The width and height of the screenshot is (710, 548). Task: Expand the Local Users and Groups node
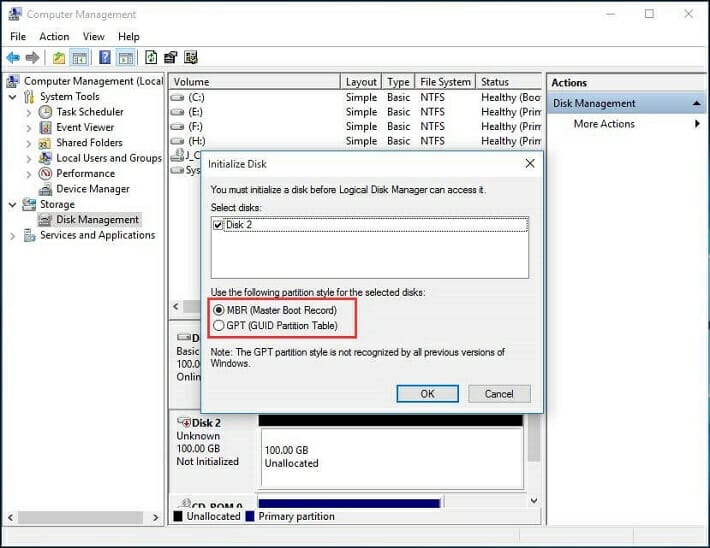(29, 159)
